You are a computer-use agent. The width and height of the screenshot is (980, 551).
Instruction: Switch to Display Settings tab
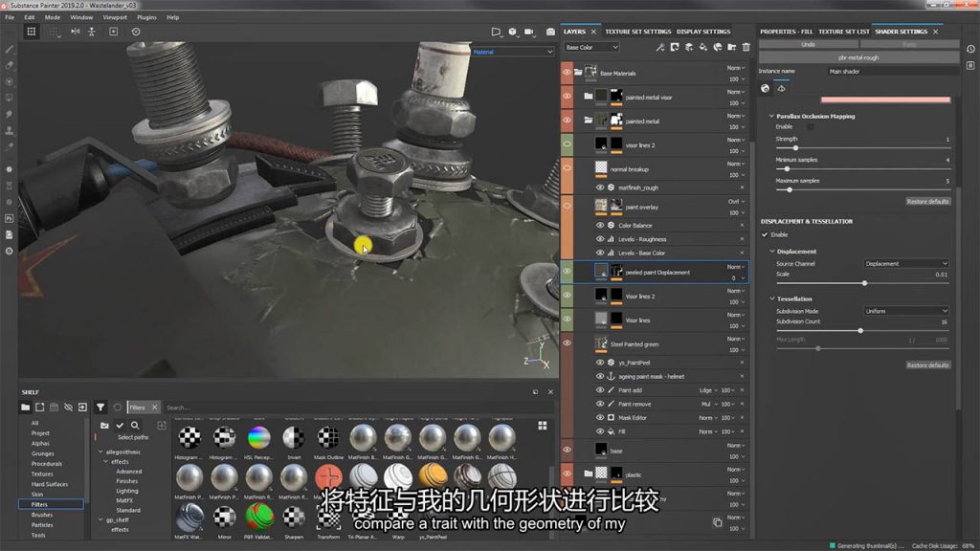[703, 32]
